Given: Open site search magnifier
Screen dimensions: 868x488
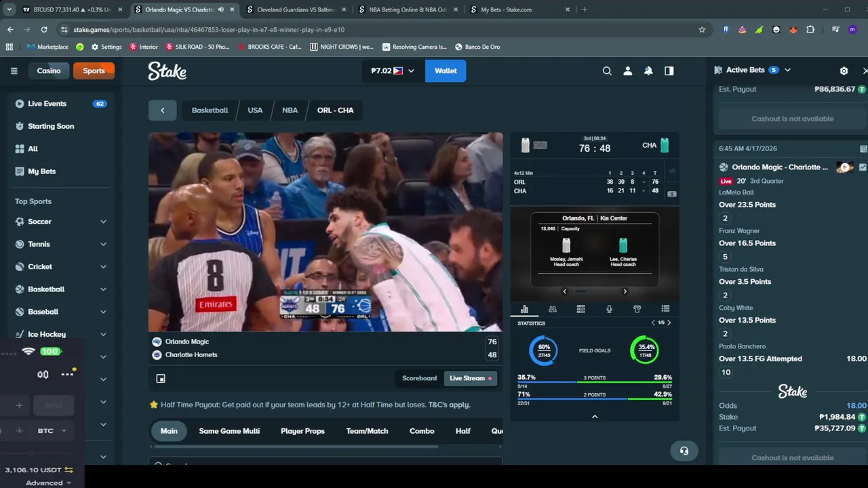Looking at the screenshot, I should click(607, 70).
